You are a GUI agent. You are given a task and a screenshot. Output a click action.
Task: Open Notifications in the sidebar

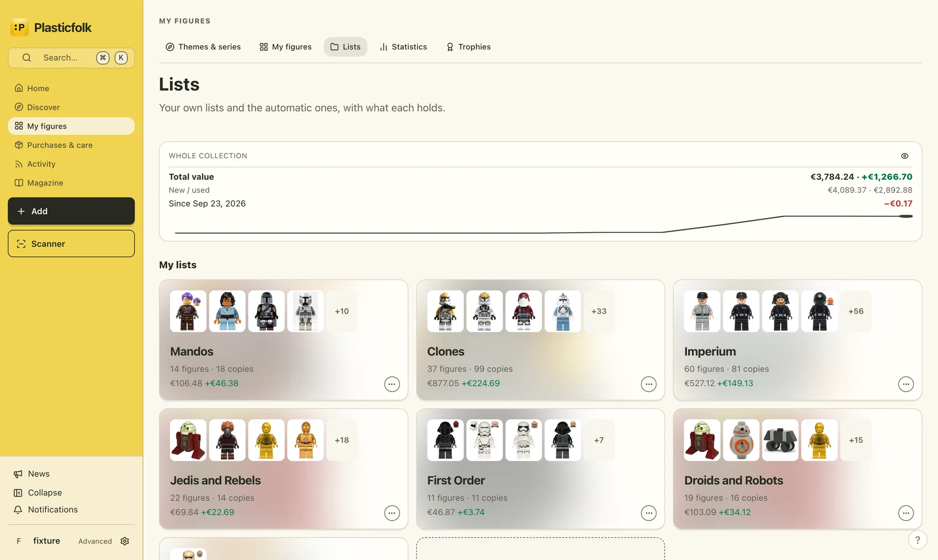click(x=71, y=509)
